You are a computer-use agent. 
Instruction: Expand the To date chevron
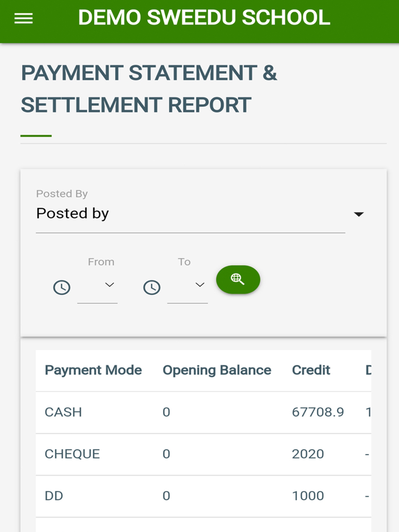coord(201,284)
